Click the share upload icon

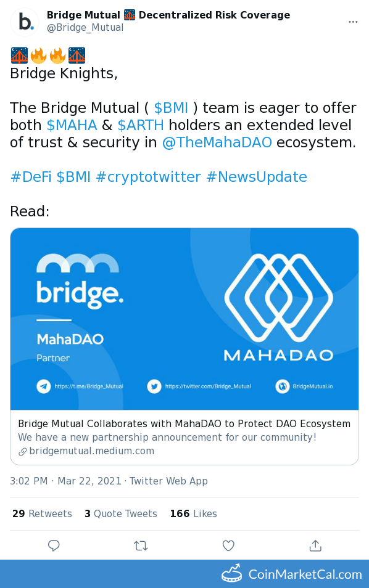pos(315,545)
